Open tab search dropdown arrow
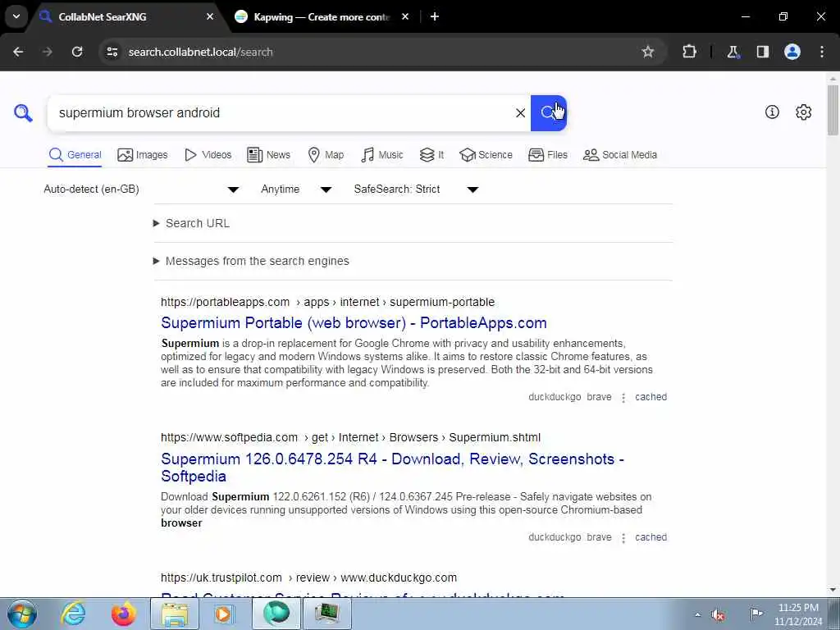This screenshot has height=630, width=840. [16, 16]
